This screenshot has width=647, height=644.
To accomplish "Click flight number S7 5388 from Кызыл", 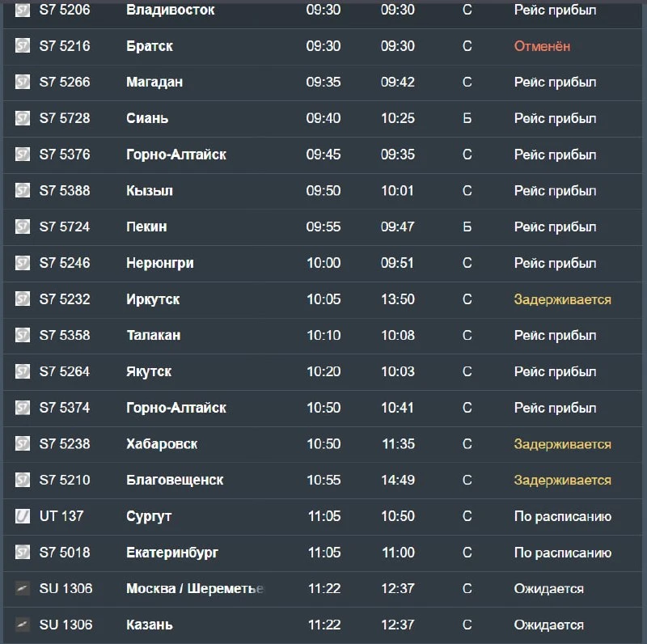I will pos(65,191).
